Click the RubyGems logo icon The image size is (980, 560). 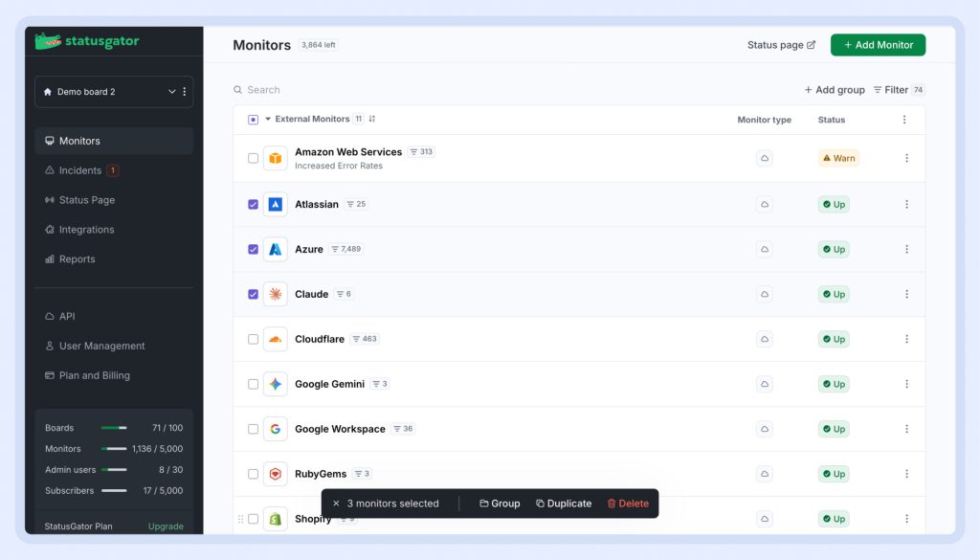tap(275, 475)
